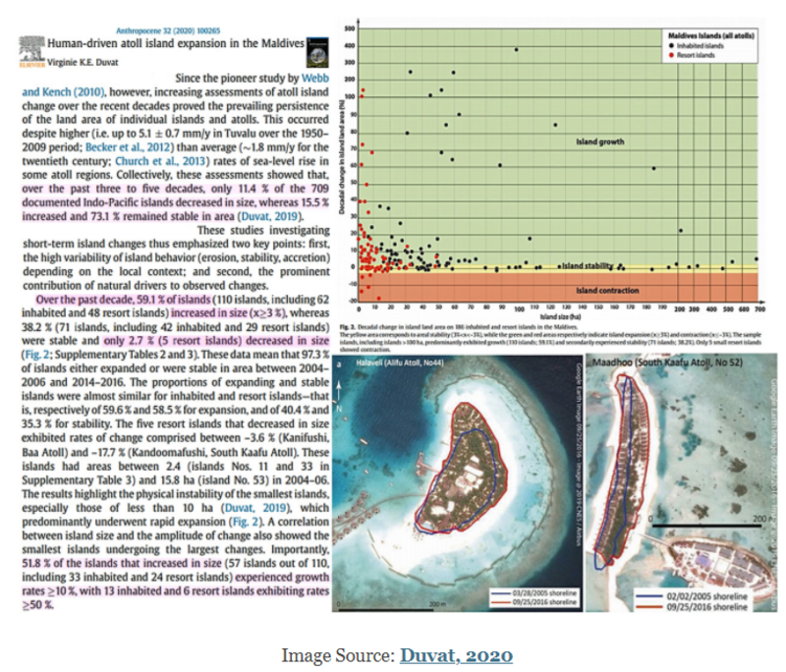Open the Duvat, 2020 source link

point(456,655)
